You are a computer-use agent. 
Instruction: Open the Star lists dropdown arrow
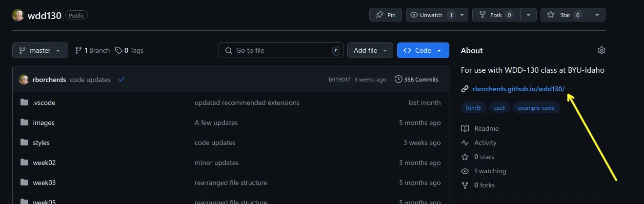point(597,15)
